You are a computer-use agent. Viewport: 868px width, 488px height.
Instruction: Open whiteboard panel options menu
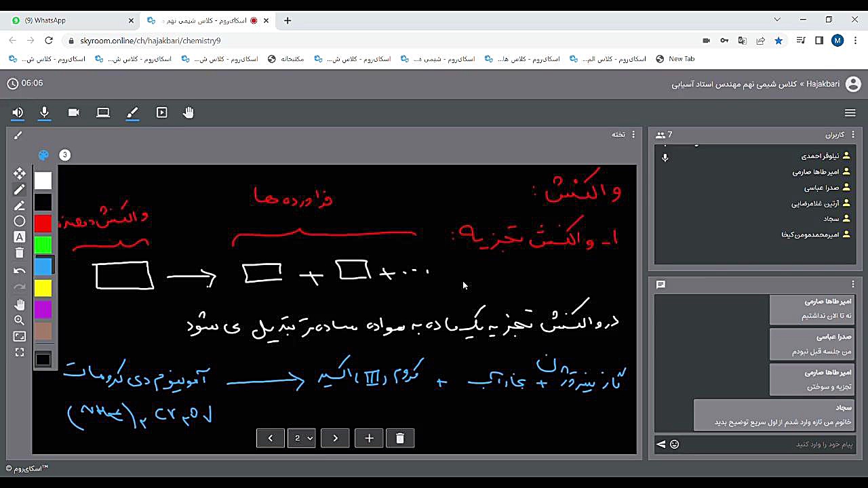point(634,134)
